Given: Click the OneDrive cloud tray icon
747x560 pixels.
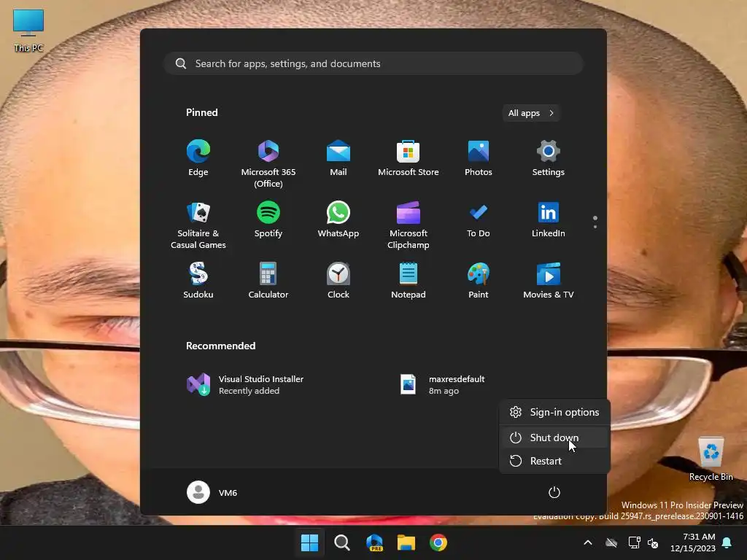Looking at the screenshot, I should [611, 542].
